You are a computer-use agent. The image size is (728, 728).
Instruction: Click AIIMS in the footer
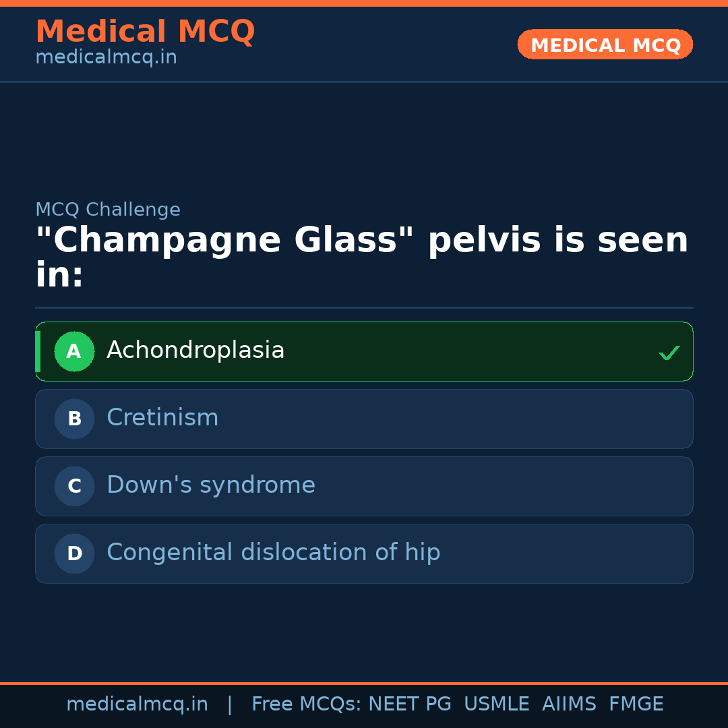click(x=569, y=704)
